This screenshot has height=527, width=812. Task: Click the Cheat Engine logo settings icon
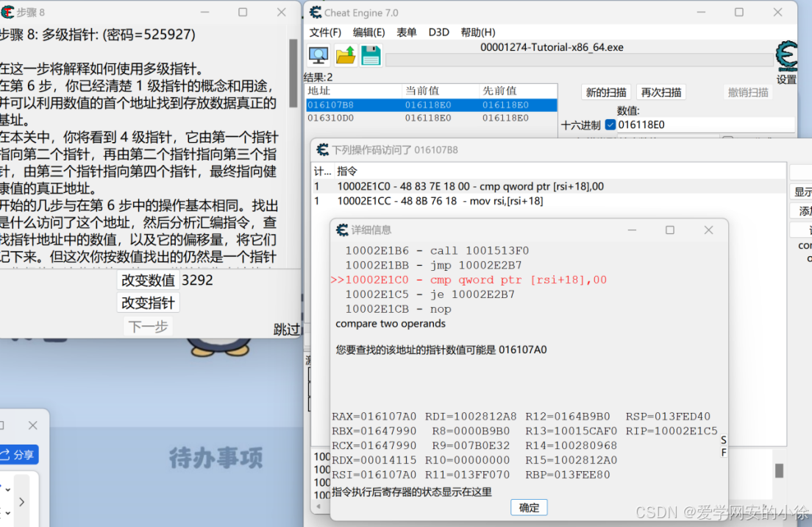pos(787,55)
